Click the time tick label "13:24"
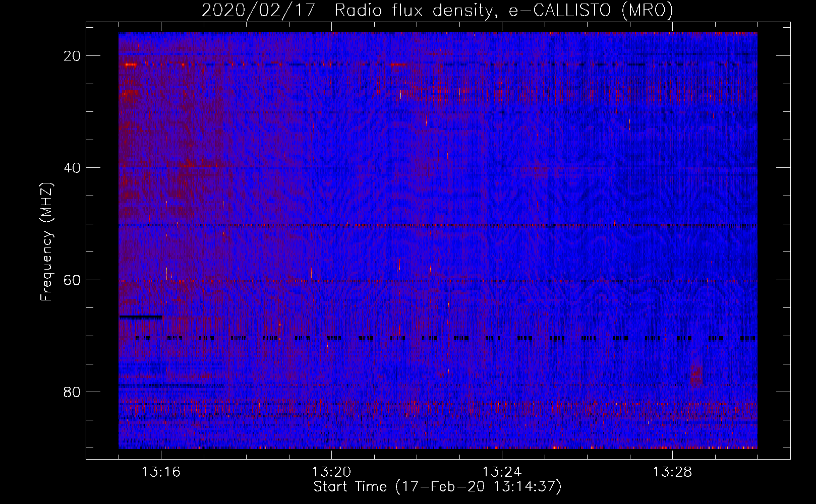This screenshot has height=504, width=816. (502, 472)
